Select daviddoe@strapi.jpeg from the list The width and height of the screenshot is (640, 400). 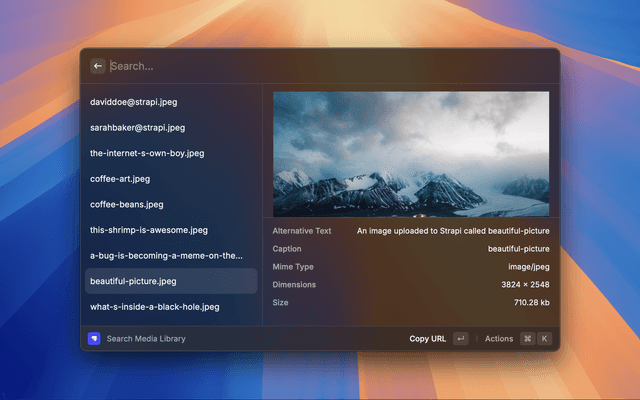pos(138,102)
